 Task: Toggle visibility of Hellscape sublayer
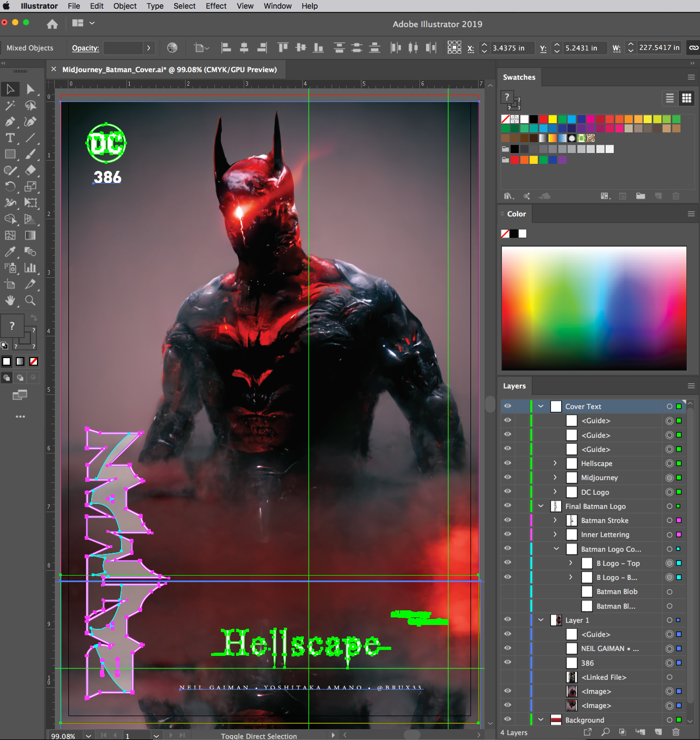pyautogui.click(x=507, y=463)
